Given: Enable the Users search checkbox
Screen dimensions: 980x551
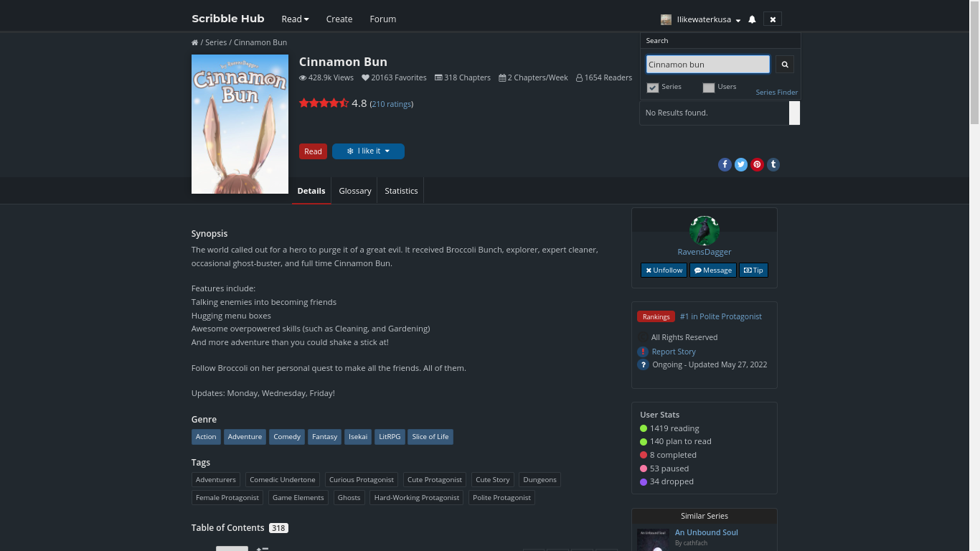Looking at the screenshot, I should 709,88.
